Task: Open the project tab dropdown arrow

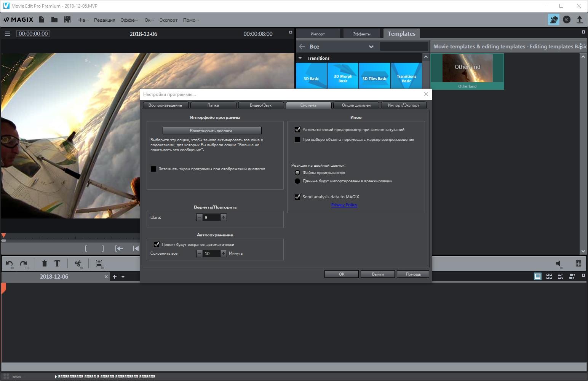Action: 123,277
